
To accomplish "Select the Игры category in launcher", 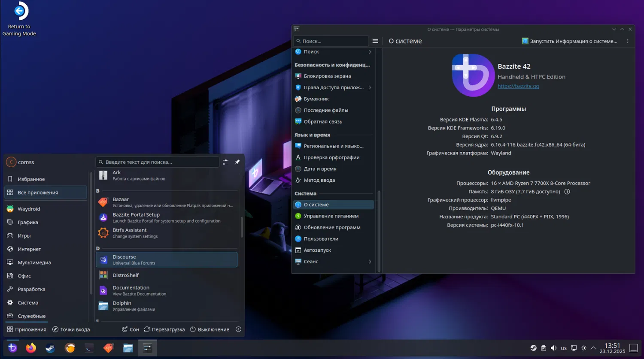I will tap(24, 235).
